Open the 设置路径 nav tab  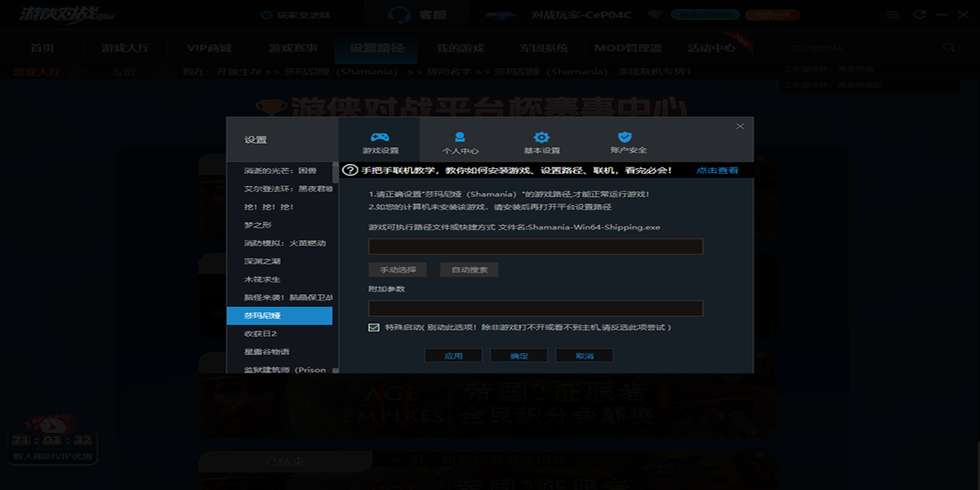tap(376, 48)
